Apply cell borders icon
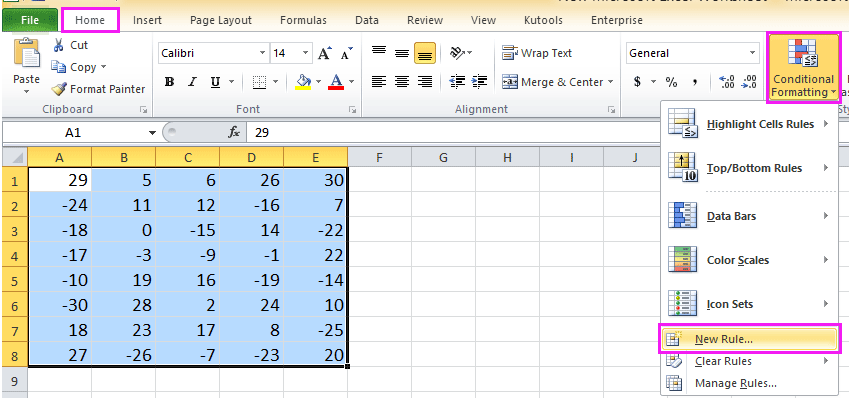 coord(260,82)
